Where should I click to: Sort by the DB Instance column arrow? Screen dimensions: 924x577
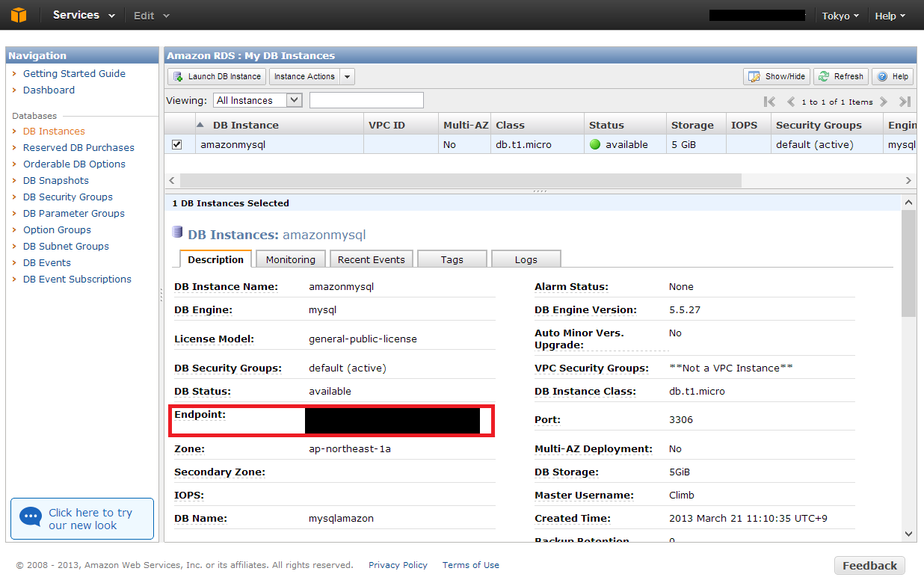[x=200, y=125]
